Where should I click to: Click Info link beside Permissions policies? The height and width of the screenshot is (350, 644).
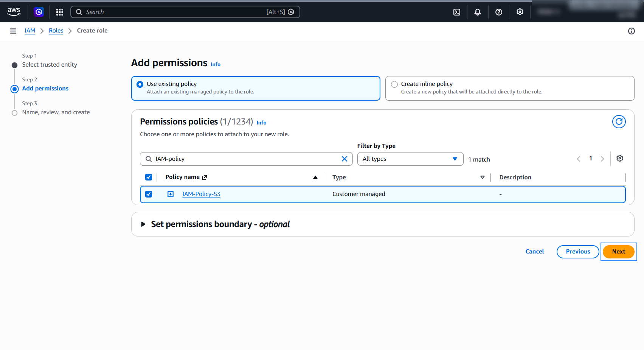click(261, 123)
